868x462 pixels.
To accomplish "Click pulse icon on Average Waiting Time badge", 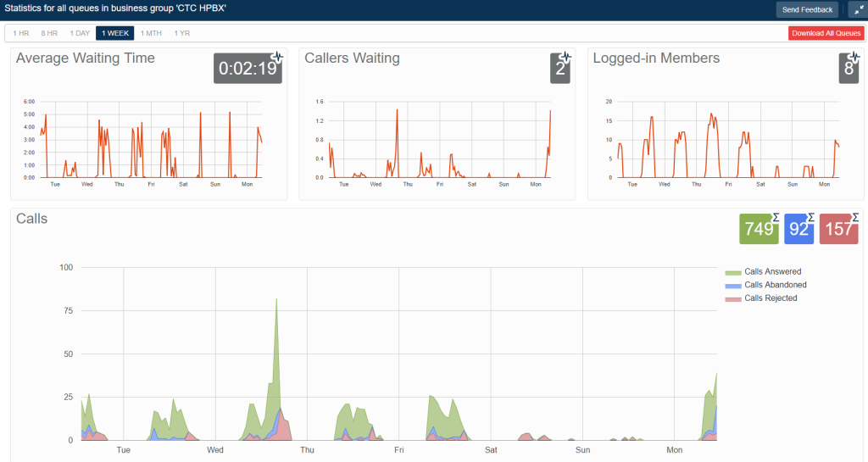I will [x=277, y=57].
